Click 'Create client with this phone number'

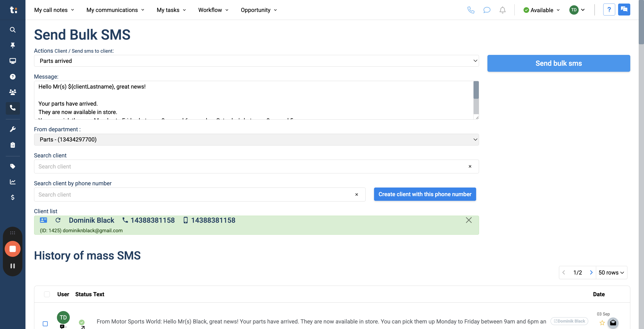coord(425,194)
